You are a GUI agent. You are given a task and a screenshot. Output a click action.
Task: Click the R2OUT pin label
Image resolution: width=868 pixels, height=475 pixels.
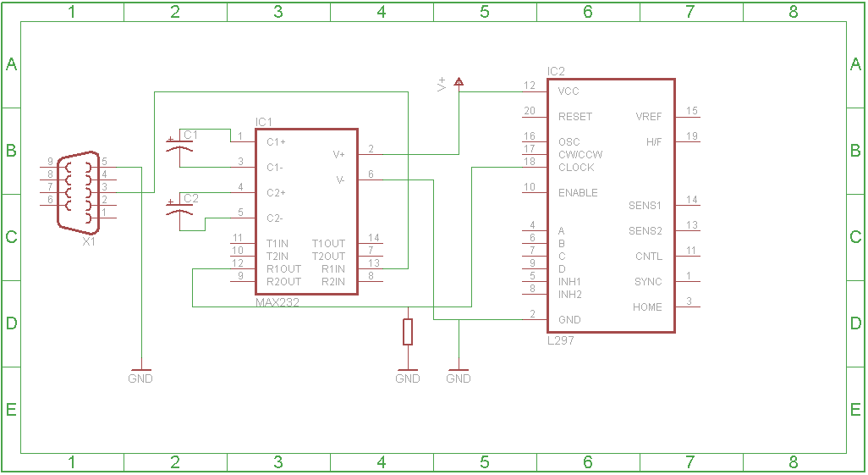coord(283,282)
